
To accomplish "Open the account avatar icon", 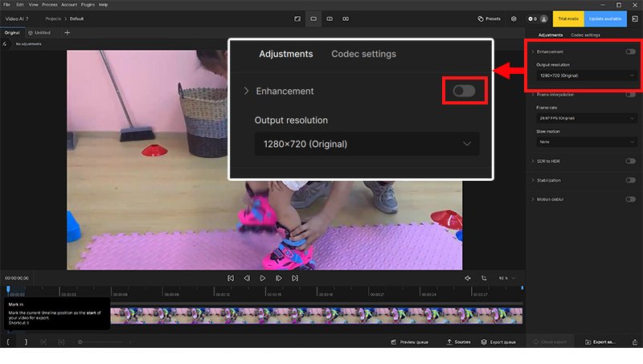I will (544, 18).
